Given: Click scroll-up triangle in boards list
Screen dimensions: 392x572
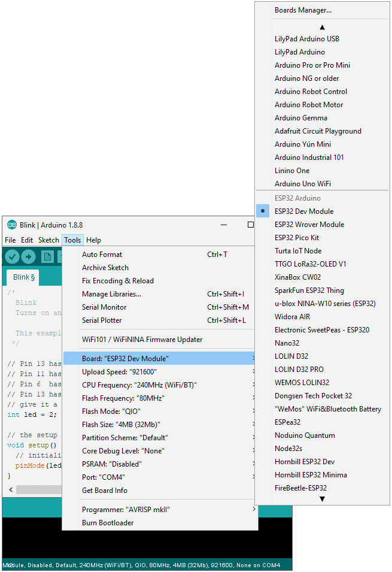Looking at the screenshot, I should click(322, 28).
